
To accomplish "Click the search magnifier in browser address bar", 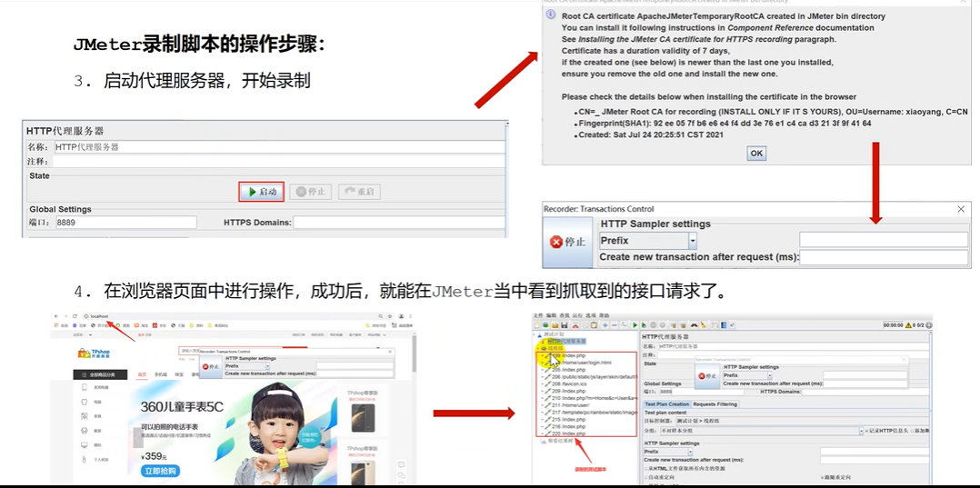I will click(x=381, y=316).
